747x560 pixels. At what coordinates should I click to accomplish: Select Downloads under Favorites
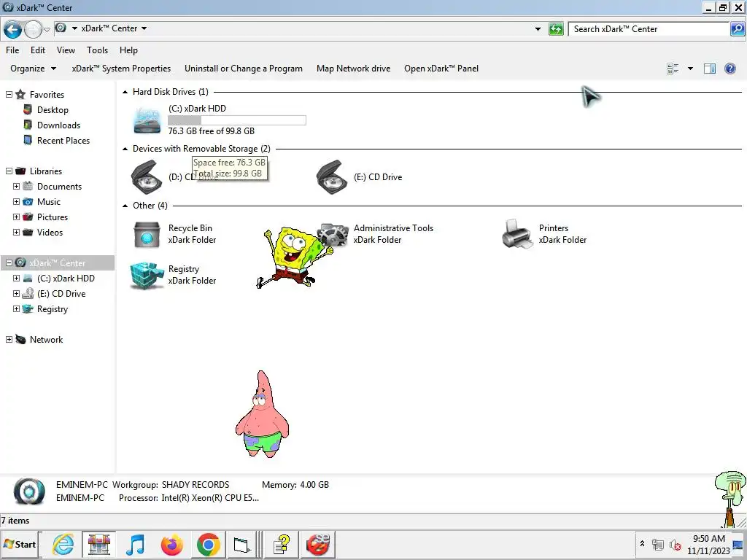(x=58, y=125)
